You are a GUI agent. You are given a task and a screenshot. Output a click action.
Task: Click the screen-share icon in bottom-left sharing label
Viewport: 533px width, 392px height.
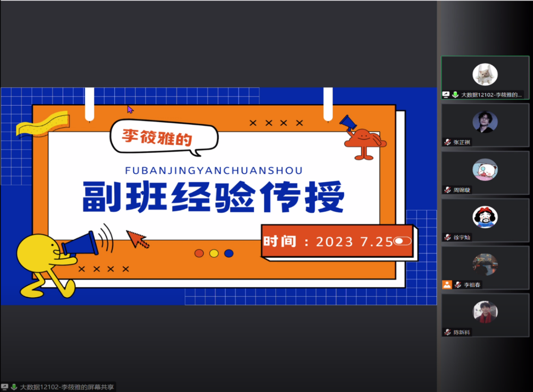click(5, 387)
